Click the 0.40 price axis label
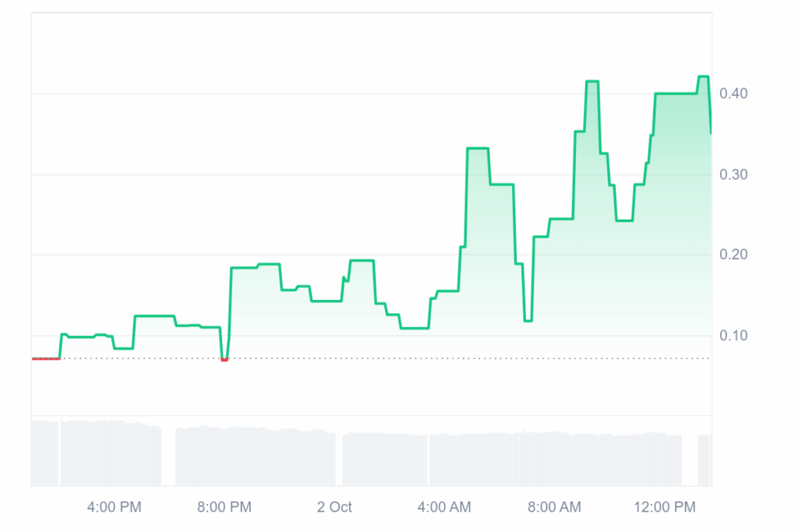Viewport: 798px width, 532px height. pyautogui.click(x=733, y=93)
